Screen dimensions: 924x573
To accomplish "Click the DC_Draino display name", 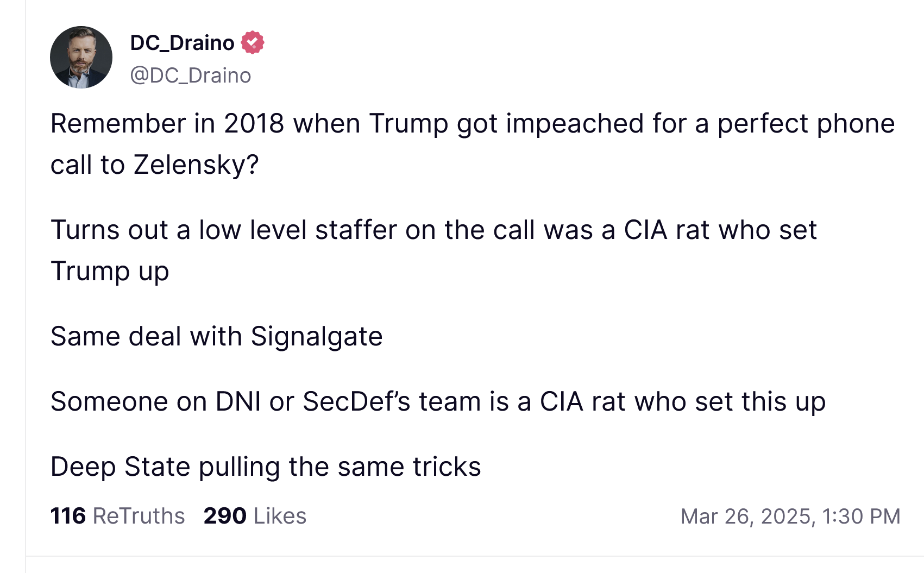I will (182, 43).
